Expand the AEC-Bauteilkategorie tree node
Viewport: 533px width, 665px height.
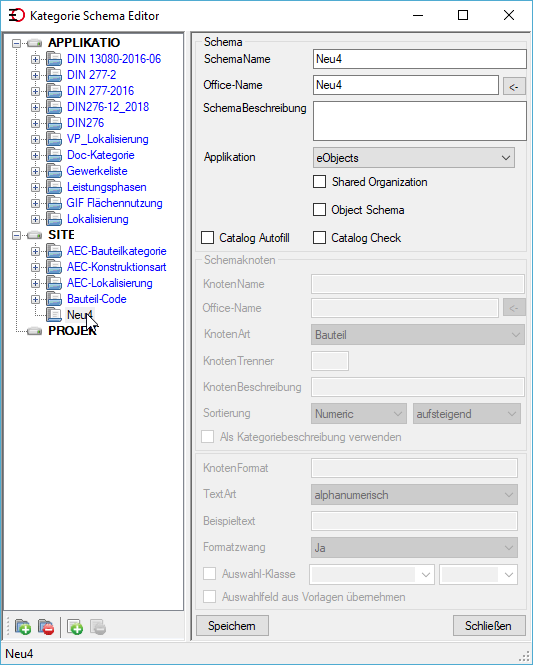click(35, 251)
